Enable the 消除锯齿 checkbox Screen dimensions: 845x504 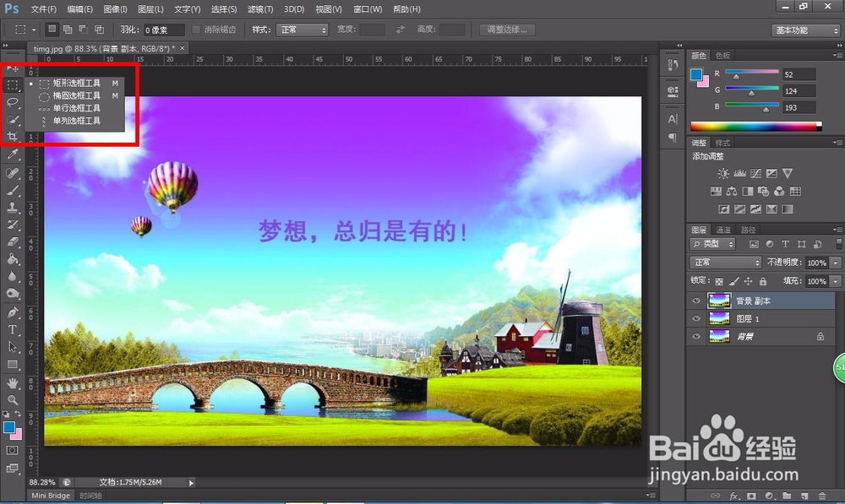(196, 30)
